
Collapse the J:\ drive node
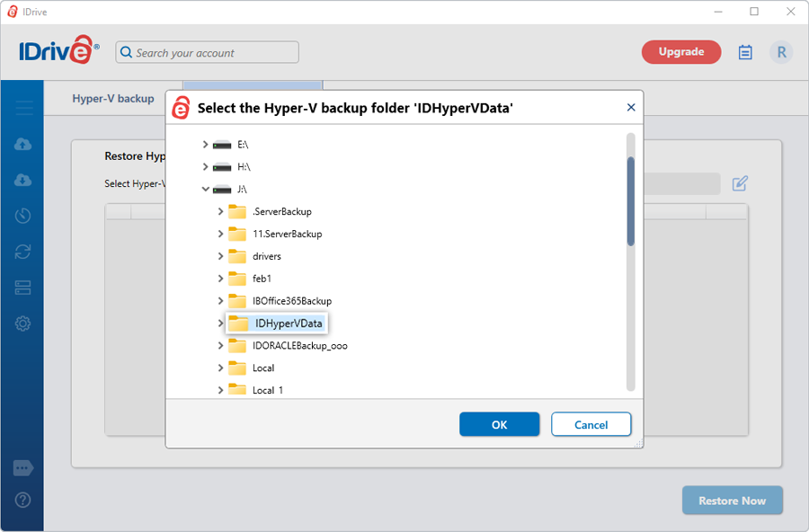205,189
